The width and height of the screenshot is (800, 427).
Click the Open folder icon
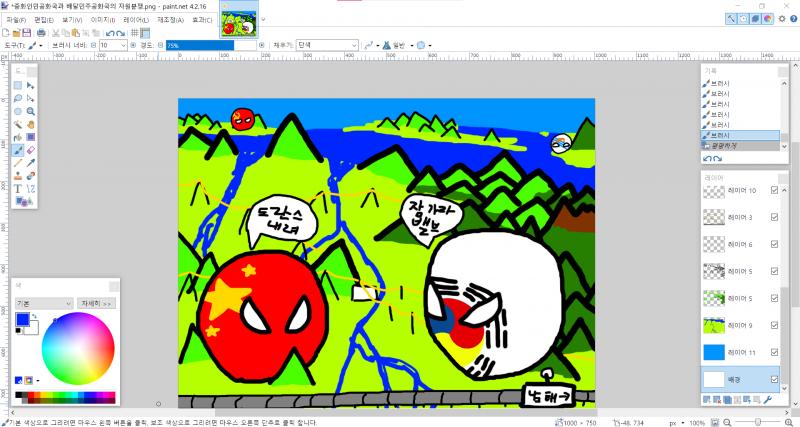[16, 33]
